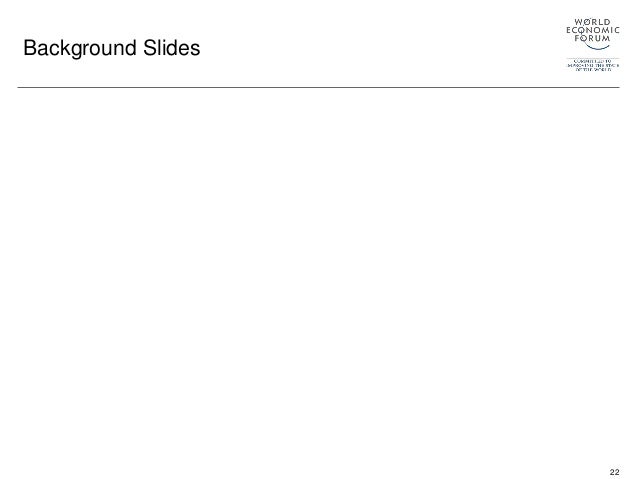The image size is (638, 479).
Task: Select the small tagline under the logo
Action: pyautogui.click(x=593, y=66)
